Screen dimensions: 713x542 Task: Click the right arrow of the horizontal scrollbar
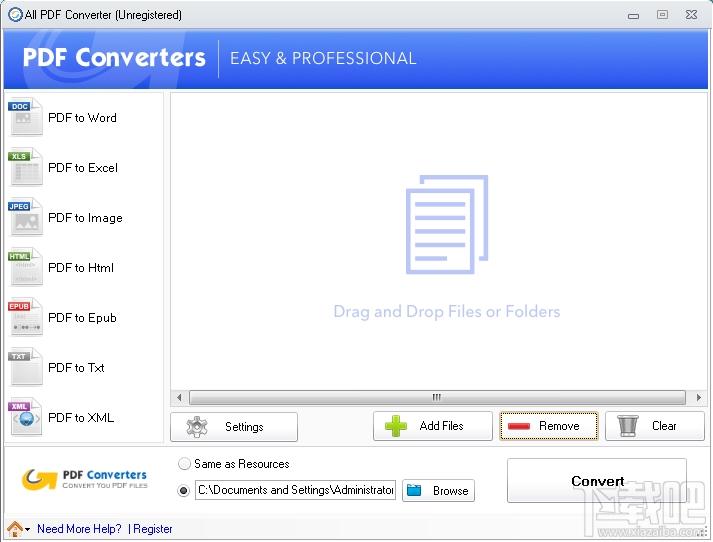pyautogui.click(x=698, y=397)
